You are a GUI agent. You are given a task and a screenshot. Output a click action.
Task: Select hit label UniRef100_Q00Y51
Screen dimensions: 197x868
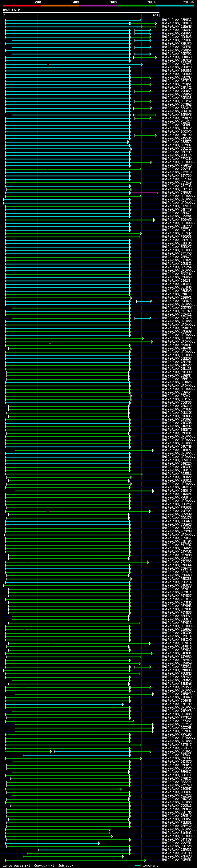click(x=177, y=843)
